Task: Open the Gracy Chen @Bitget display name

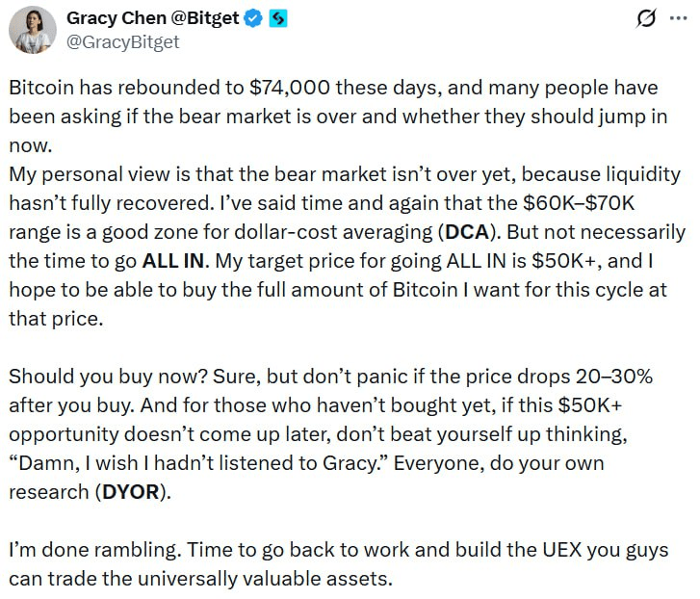Action: pyautogui.click(x=151, y=19)
